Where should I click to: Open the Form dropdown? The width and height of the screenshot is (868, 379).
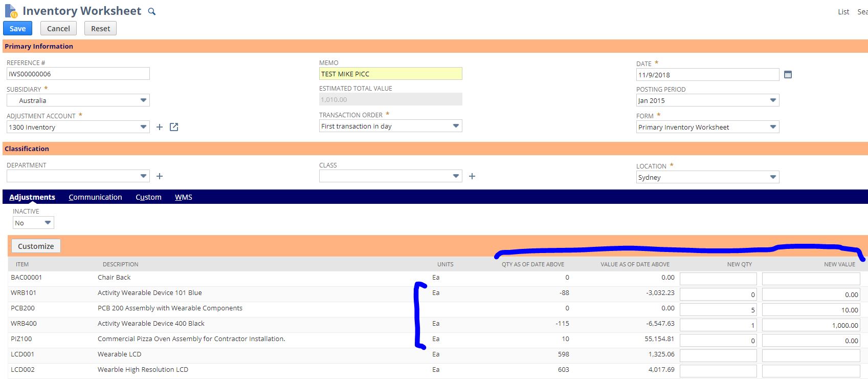772,127
